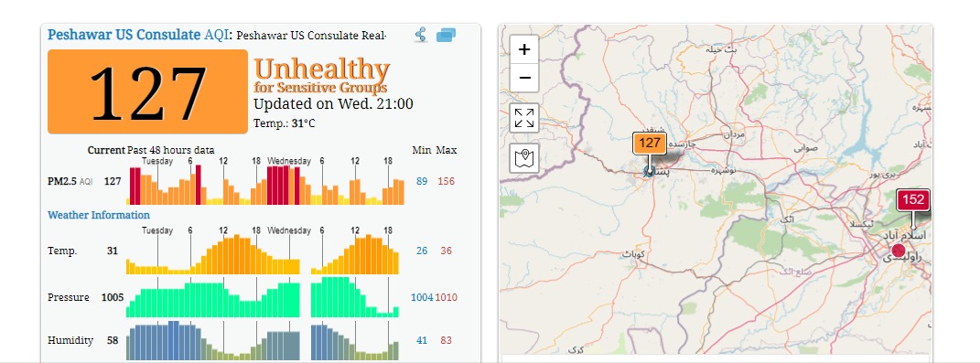Click the Unhealthy for Sensitive Groups text
980x363 pixels.
pos(321,76)
